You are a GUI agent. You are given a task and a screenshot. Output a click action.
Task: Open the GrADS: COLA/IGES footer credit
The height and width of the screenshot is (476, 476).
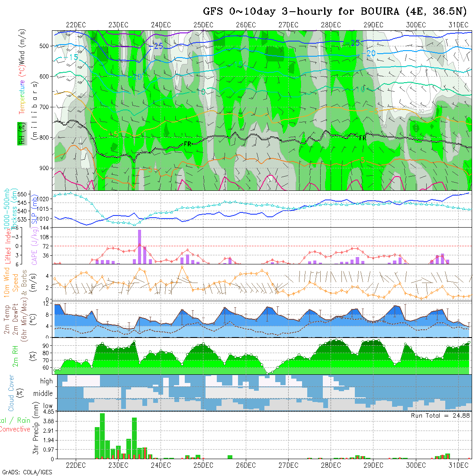(x=27, y=472)
